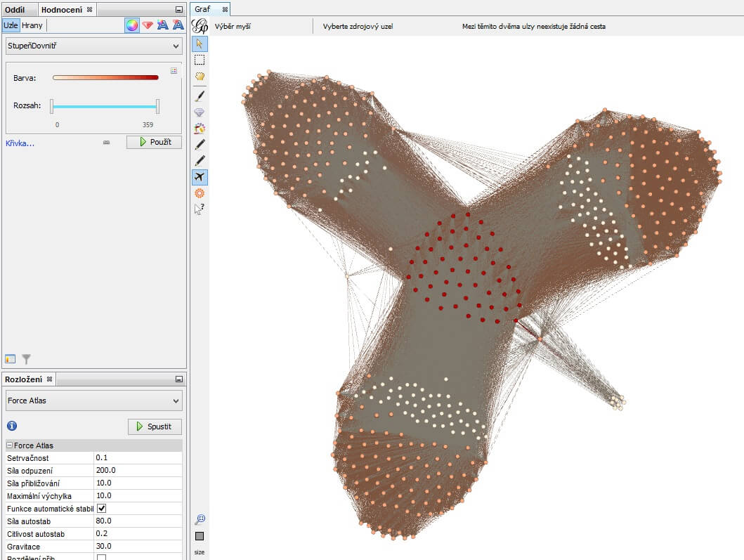
Task: Choose the red diamond size ranking icon
Action: (148, 25)
